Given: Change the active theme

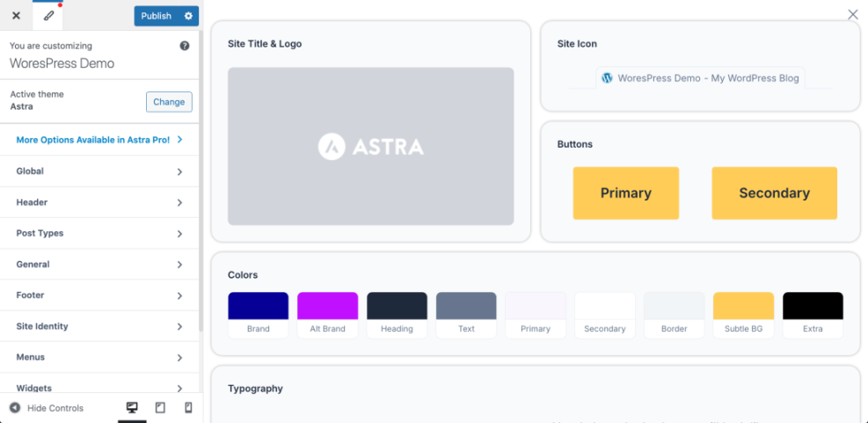Looking at the screenshot, I should point(169,102).
